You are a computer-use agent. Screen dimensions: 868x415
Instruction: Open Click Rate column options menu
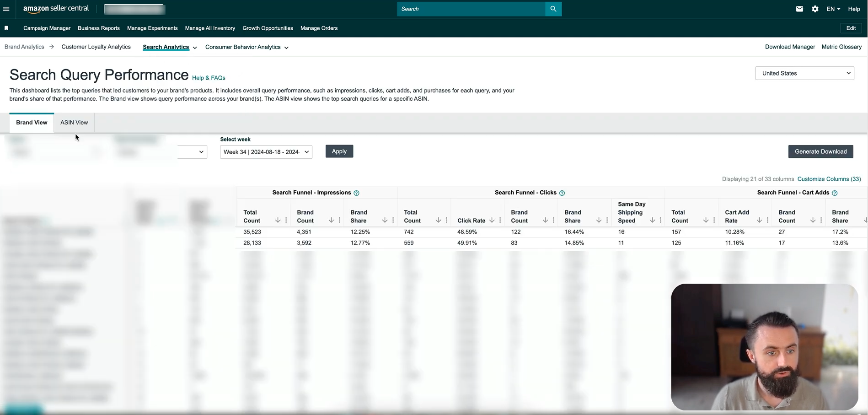(x=500, y=221)
